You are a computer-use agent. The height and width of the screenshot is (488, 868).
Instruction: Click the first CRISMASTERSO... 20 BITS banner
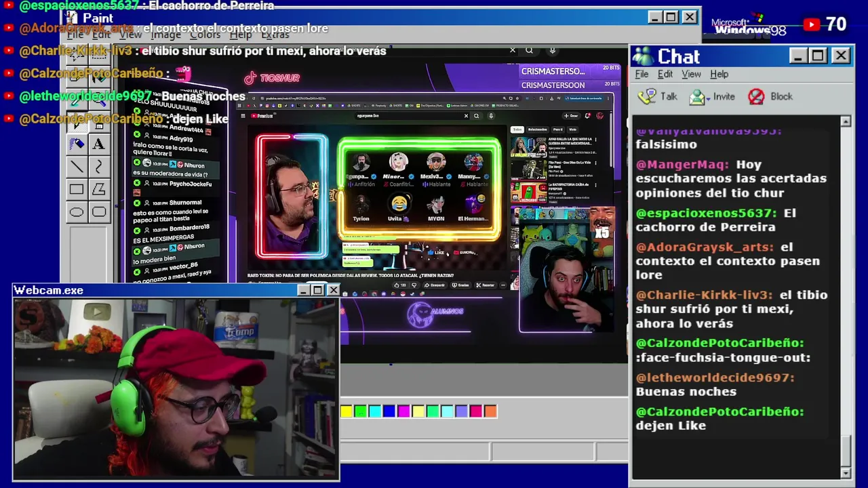coord(570,71)
